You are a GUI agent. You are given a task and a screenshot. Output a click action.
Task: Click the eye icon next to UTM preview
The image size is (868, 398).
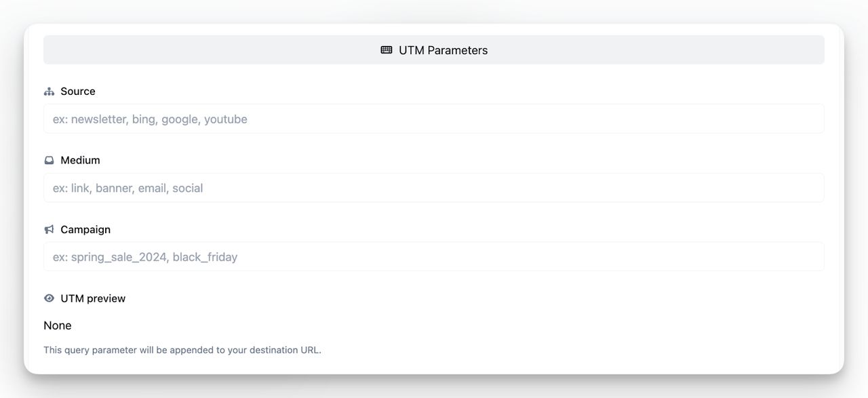(48, 298)
